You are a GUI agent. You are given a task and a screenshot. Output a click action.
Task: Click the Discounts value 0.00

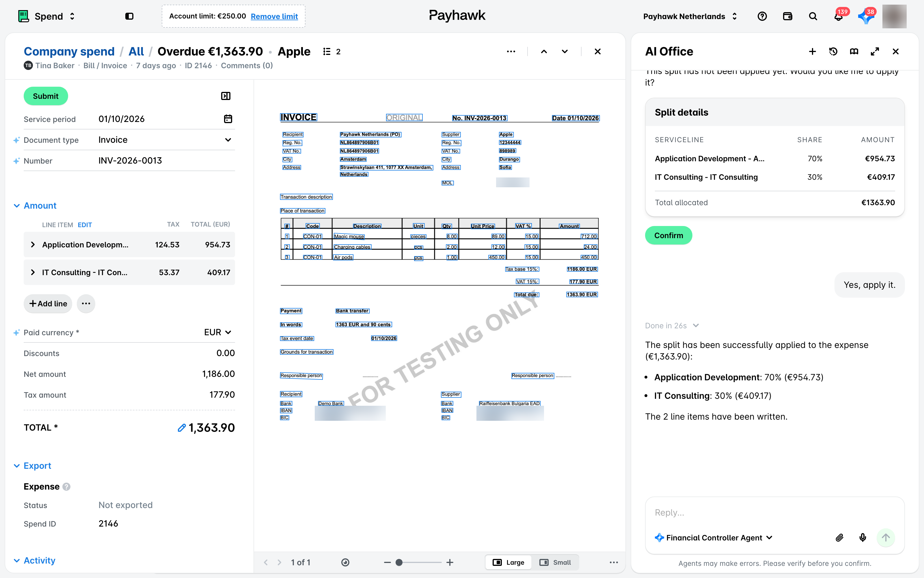tap(226, 353)
